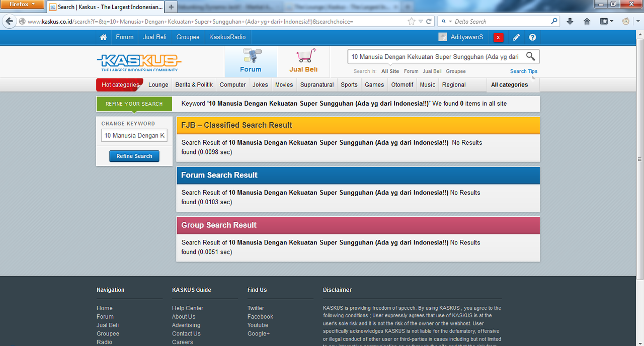Image resolution: width=644 pixels, height=346 pixels.
Task: Click Delta Search magnifier icon
Action: click(x=554, y=21)
